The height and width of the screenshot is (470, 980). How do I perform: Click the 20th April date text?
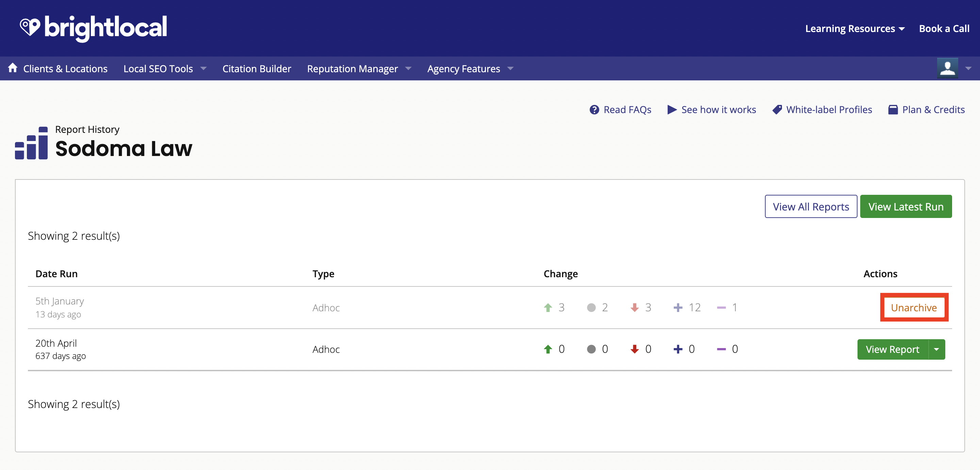(x=56, y=343)
